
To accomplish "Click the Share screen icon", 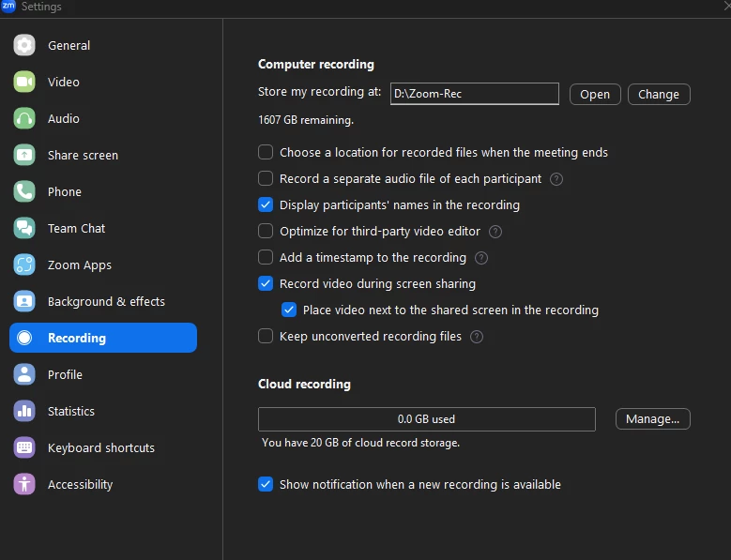I will pyautogui.click(x=24, y=155).
